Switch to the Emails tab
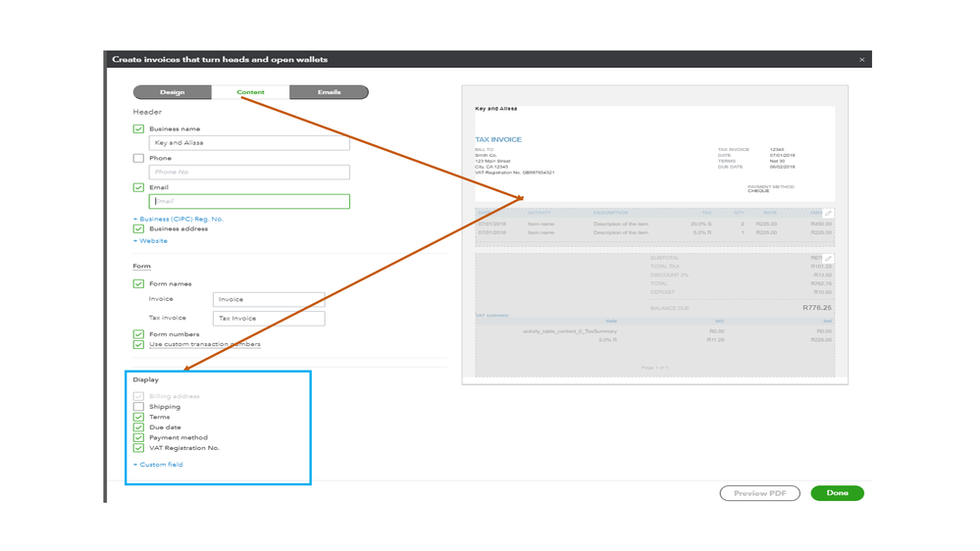 click(x=329, y=92)
